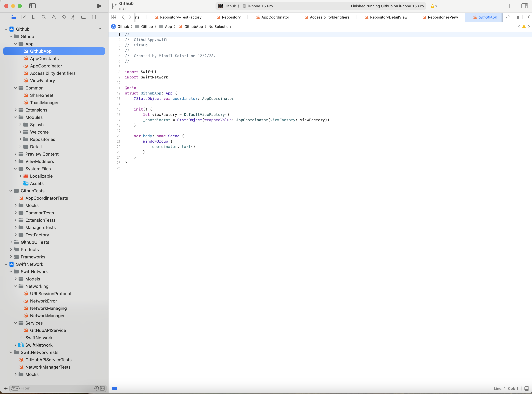Open the Breakpoint navigator icon
532x394 pixels.
pyautogui.click(x=84, y=17)
